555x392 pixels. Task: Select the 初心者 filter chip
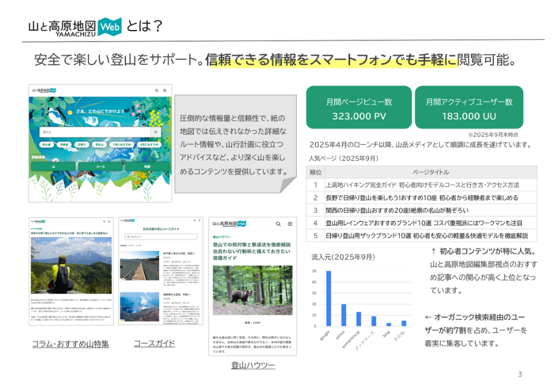[47, 145]
